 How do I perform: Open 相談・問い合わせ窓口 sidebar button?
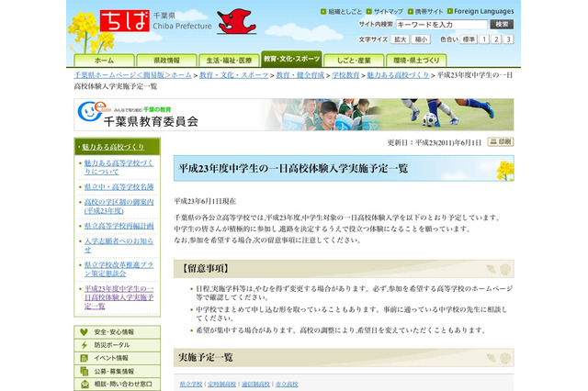click(x=117, y=385)
